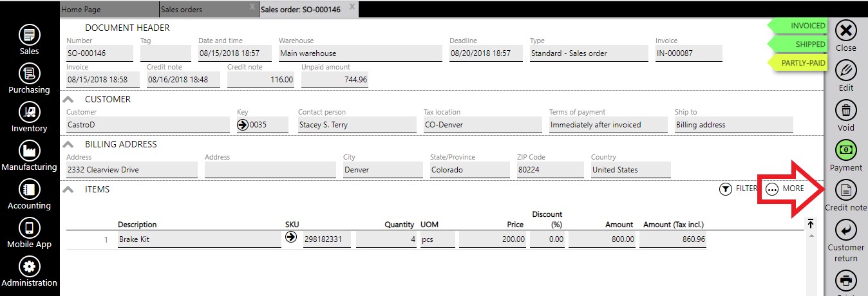
Task: Click the green Payment icon
Action: 846,150
